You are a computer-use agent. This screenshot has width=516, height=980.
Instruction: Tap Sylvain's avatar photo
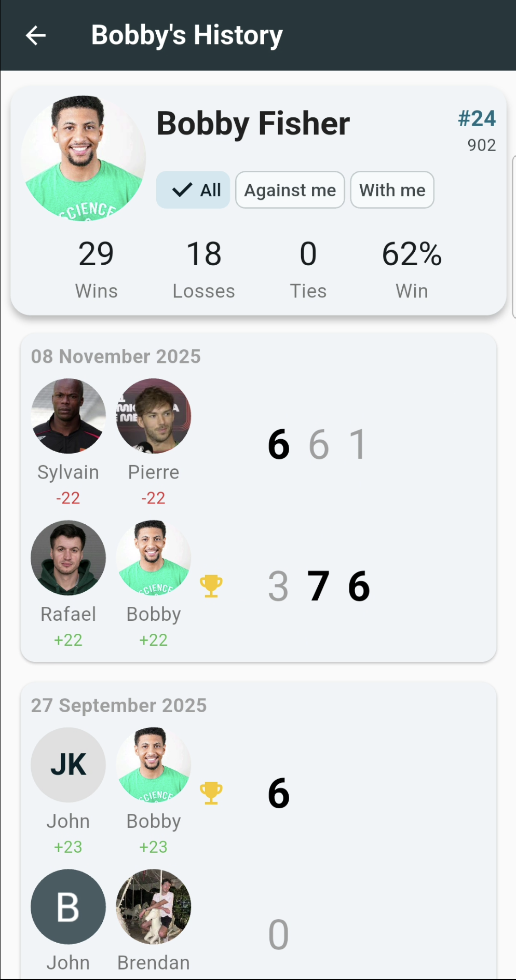pyautogui.click(x=68, y=415)
